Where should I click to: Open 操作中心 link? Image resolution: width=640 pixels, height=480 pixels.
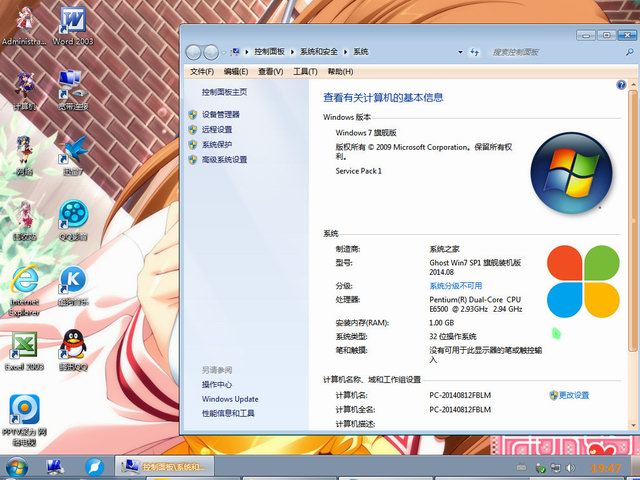coord(217,384)
